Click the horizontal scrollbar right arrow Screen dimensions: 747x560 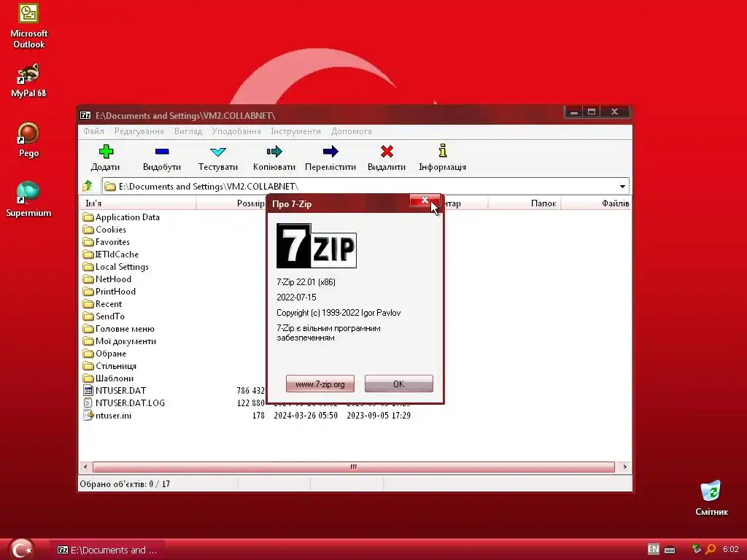pos(624,467)
